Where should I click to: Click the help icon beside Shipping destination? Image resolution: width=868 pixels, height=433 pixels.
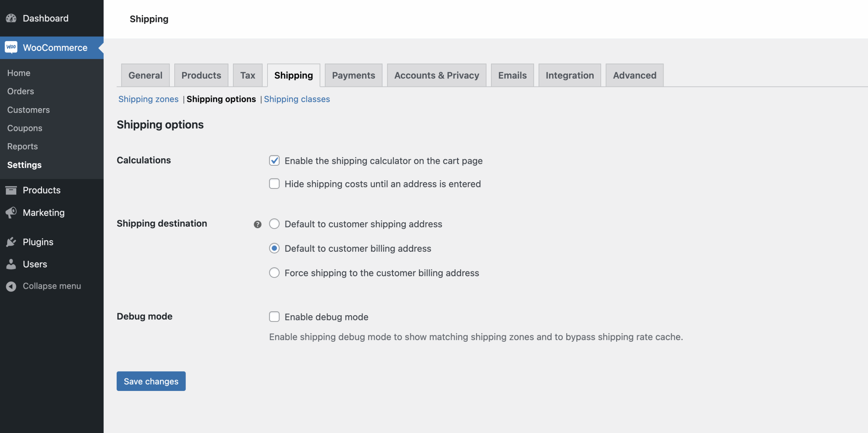(257, 224)
